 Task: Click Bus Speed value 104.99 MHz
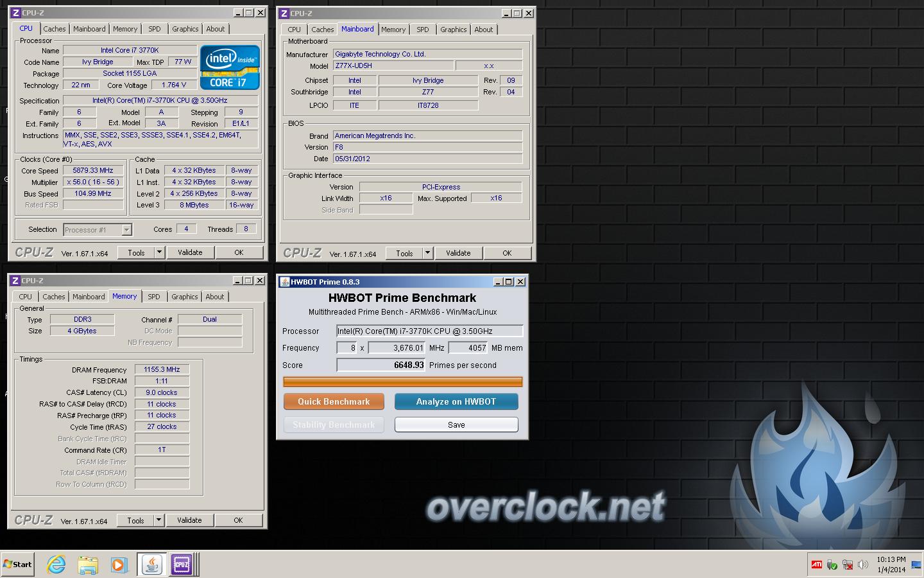tap(93, 194)
